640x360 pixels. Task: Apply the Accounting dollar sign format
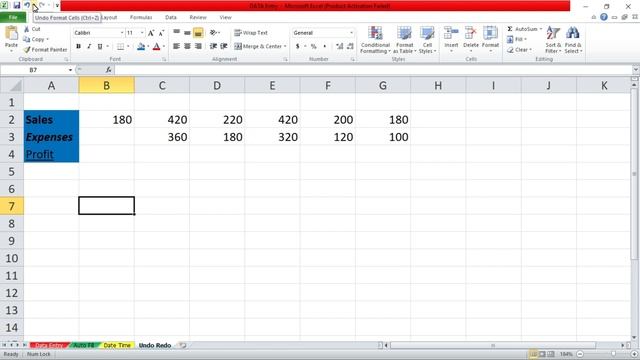pyautogui.click(x=298, y=47)
